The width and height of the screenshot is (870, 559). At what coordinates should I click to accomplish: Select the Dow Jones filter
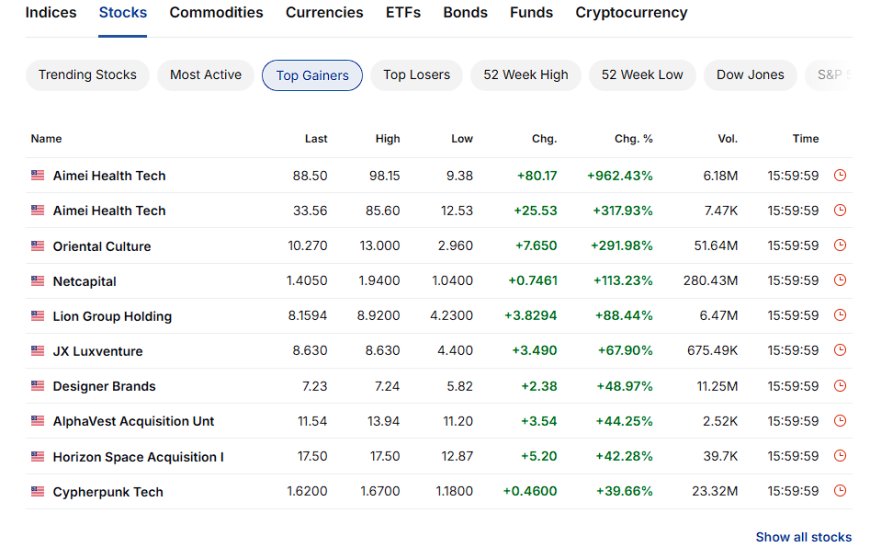[x=750, y=75]
